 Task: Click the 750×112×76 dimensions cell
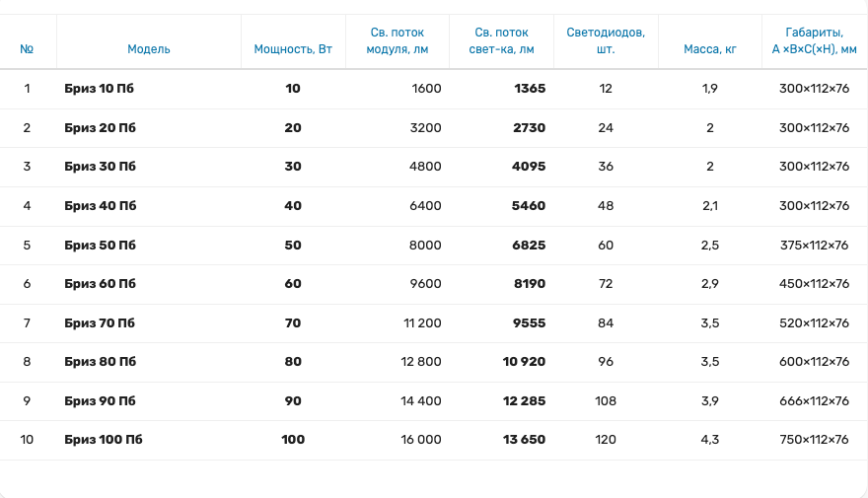click(x=814, y=440)
